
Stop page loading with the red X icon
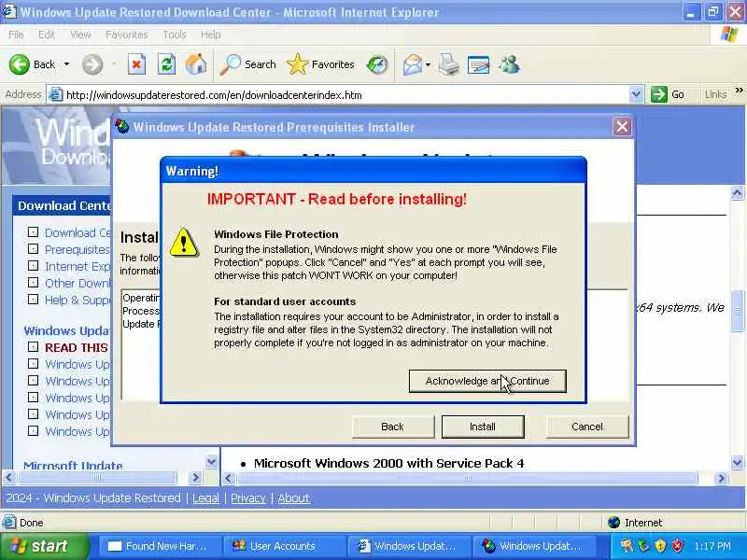[x=136, y=64]
